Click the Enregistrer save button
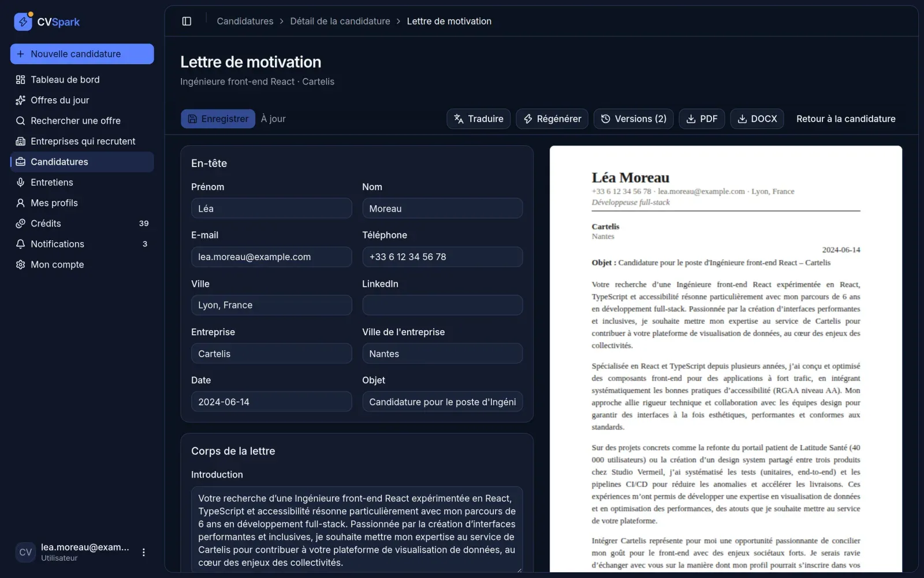The image size is (924, 578). pyautogui.click(x=218, y=118)
